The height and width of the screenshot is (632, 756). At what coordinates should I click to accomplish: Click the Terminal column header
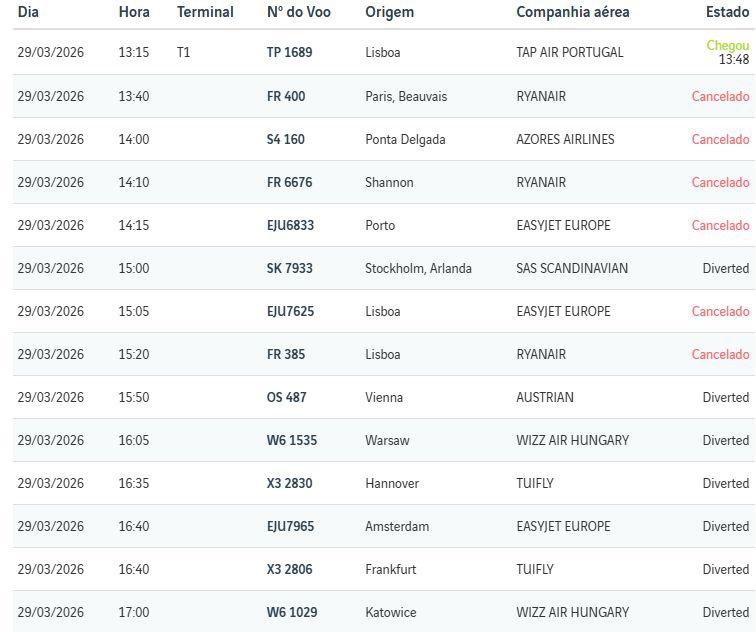coord(205,12)
